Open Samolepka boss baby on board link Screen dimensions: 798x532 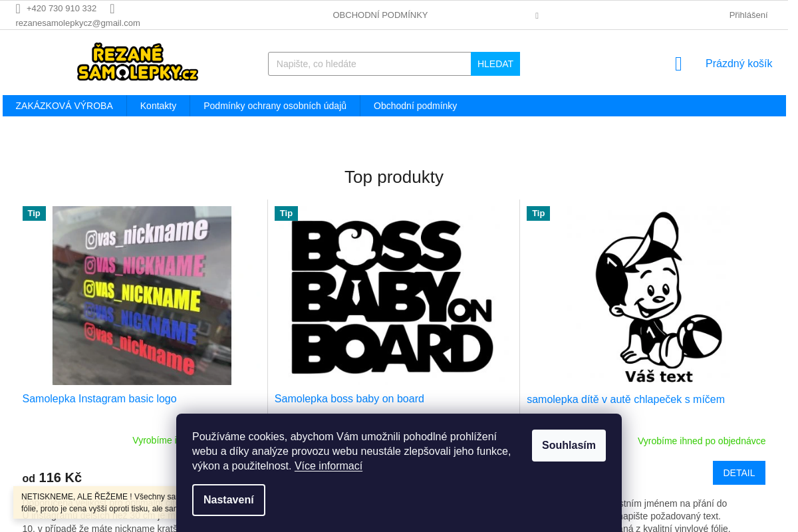tap(349, 399)
